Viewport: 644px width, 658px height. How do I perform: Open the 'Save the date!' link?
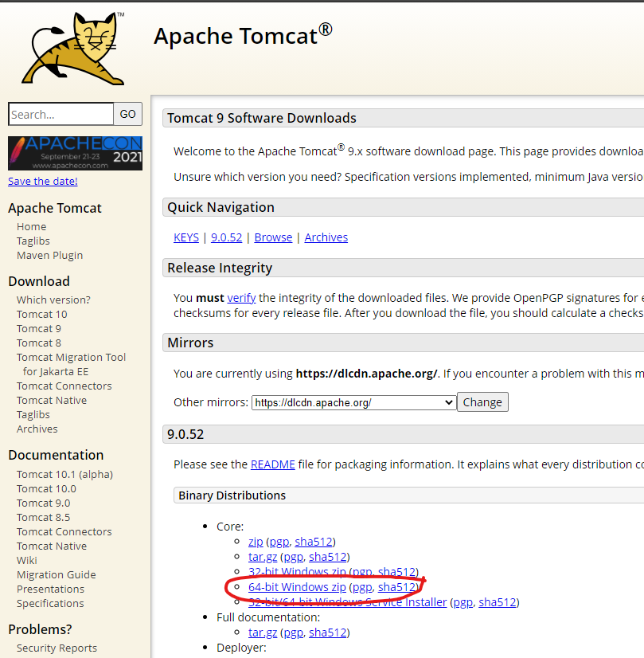(x=43, y=182)
